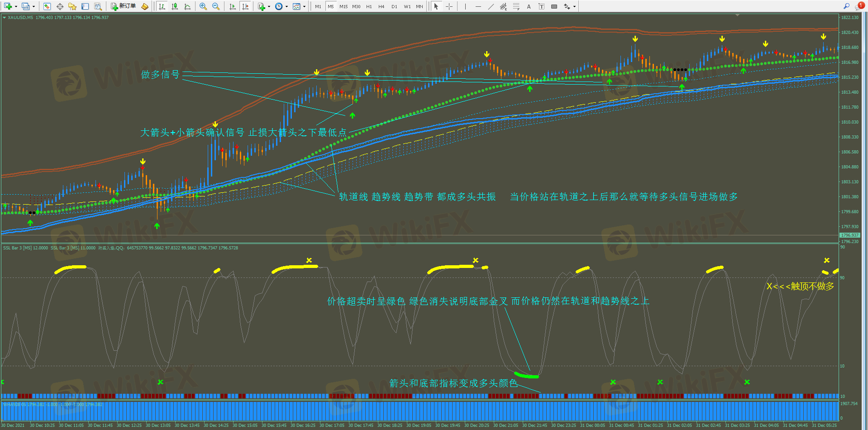Draw a vertical line with toolbar tool
Viewport: 868px width, 430px height.
(x=465, y=6)
